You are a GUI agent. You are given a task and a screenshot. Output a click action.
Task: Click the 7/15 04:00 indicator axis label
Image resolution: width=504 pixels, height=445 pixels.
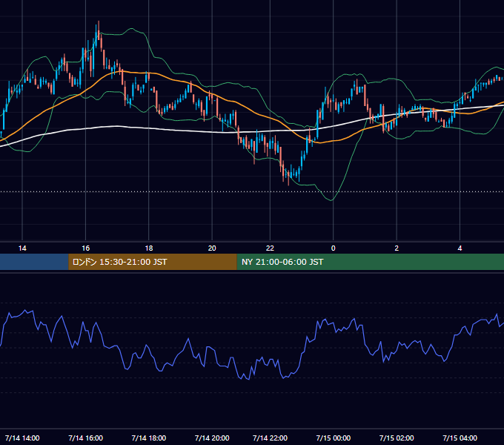tap(460, 438)
